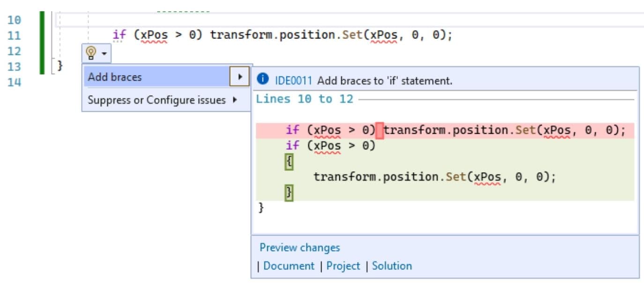Viewport: 644px width, 283px height.
Task: Click the IDE0011 diagnostic code text
Action: (x=294, y=80)
